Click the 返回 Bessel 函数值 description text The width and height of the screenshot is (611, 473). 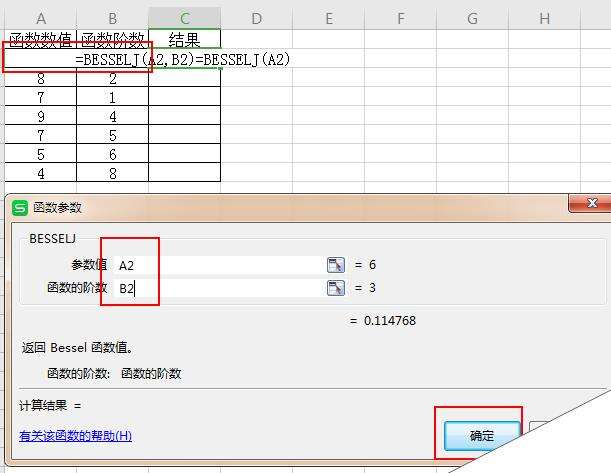pos(77,348)
